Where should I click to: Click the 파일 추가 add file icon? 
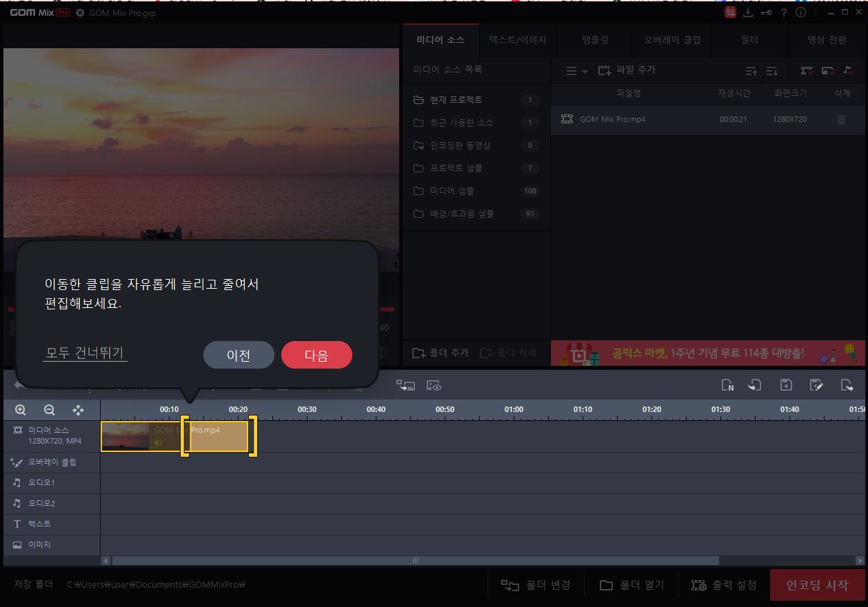point(604,69)
